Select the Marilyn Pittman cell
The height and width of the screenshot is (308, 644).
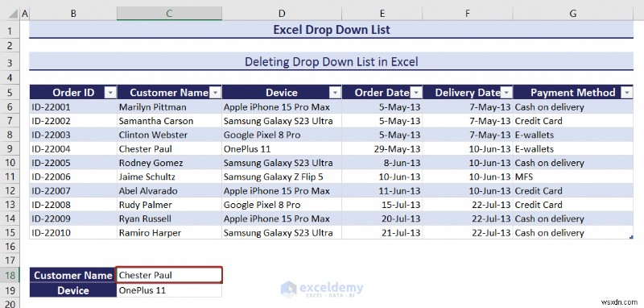pos(169,107)
